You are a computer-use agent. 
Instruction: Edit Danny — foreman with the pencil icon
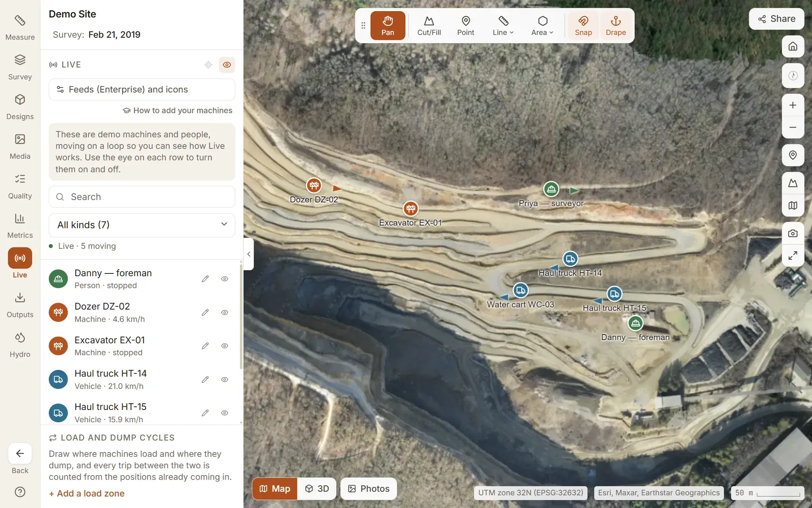click(x=205, y=279)
